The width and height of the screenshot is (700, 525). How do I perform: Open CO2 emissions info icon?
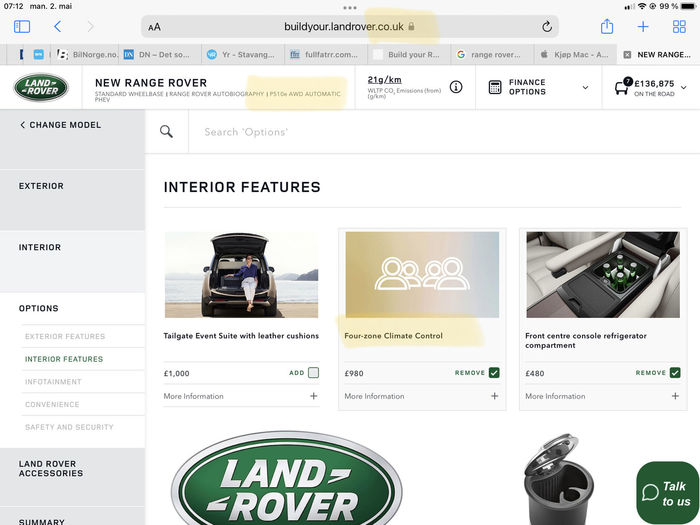[x=456, y=87]
